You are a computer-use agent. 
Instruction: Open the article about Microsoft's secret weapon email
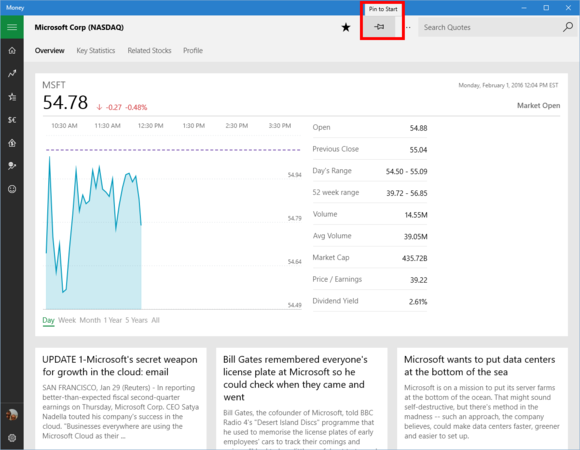121,399
